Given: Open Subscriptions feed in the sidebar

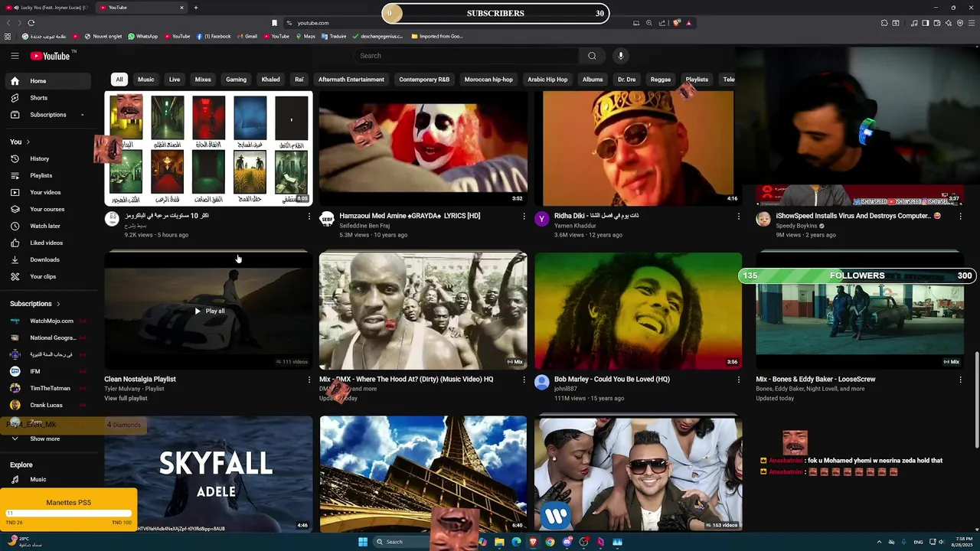Looking at the screenshot, I should 50,115.
